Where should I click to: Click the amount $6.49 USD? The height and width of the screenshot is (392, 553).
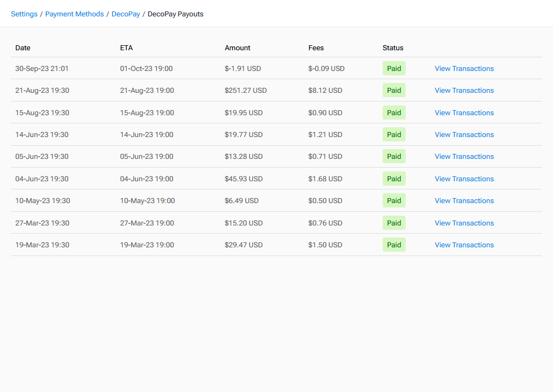(x=242, y=200)
